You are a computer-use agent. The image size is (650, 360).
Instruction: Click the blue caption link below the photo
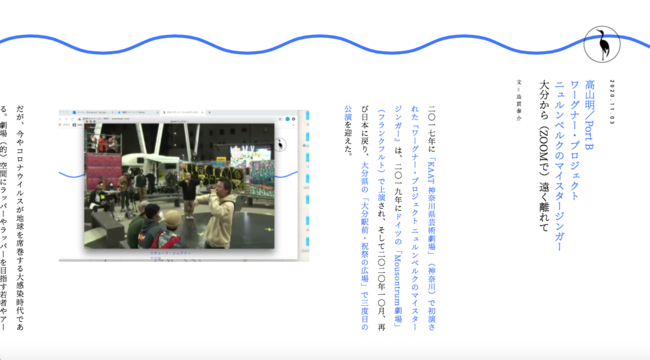[170, 255]
